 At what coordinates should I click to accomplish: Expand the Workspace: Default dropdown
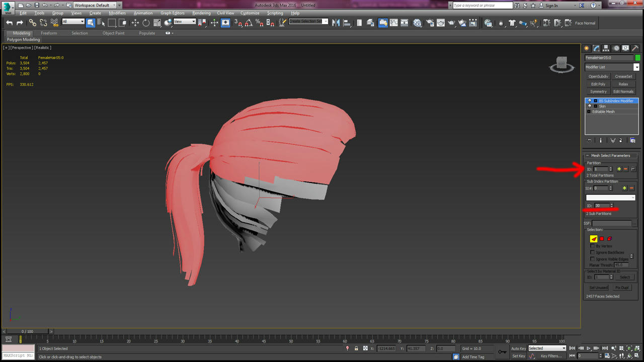click(95, 5)
